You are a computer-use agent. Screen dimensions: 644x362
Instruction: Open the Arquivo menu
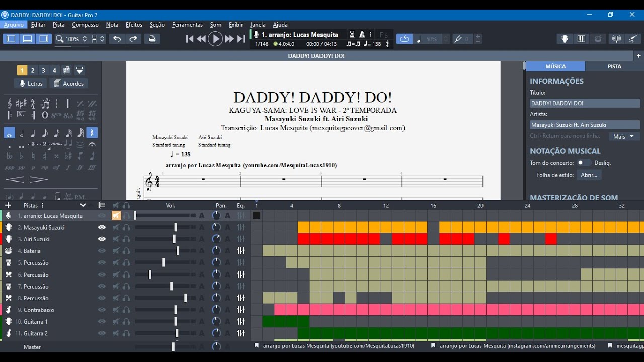pyautogui.click(x=14, y=25)
